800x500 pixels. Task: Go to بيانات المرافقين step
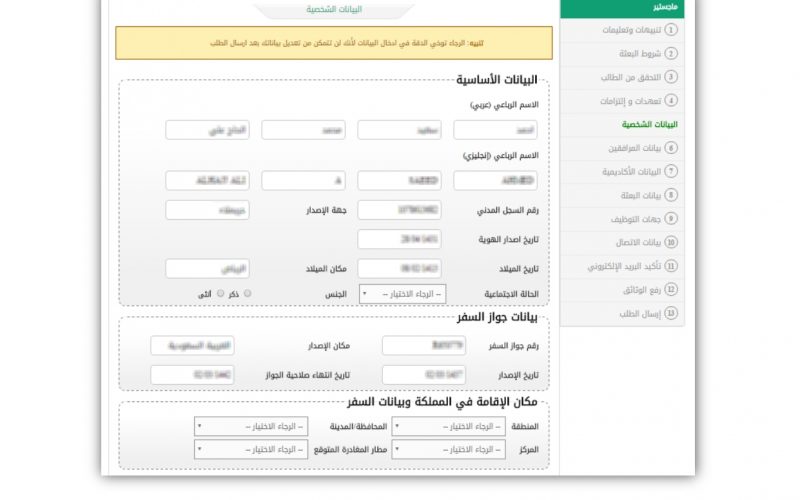(622, 148)
